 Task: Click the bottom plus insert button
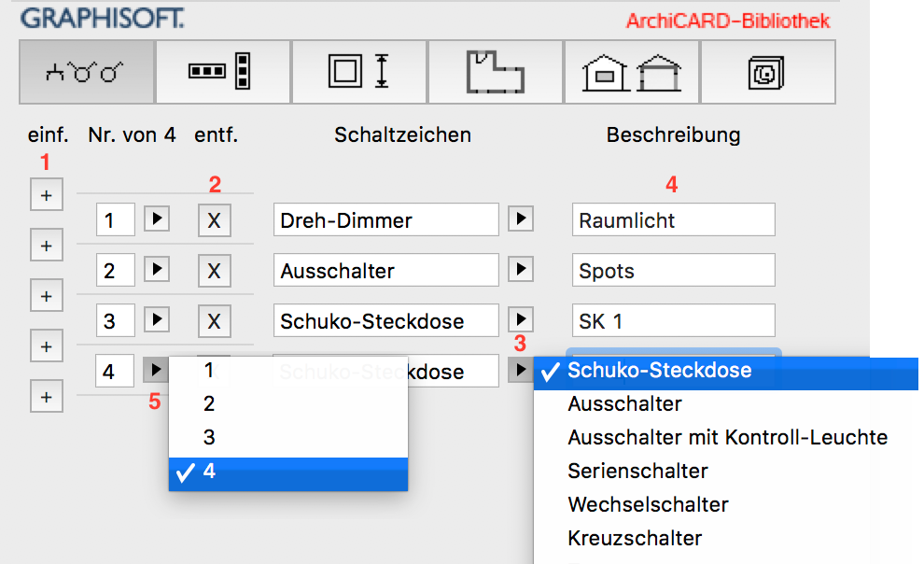(x=47, y=396)
